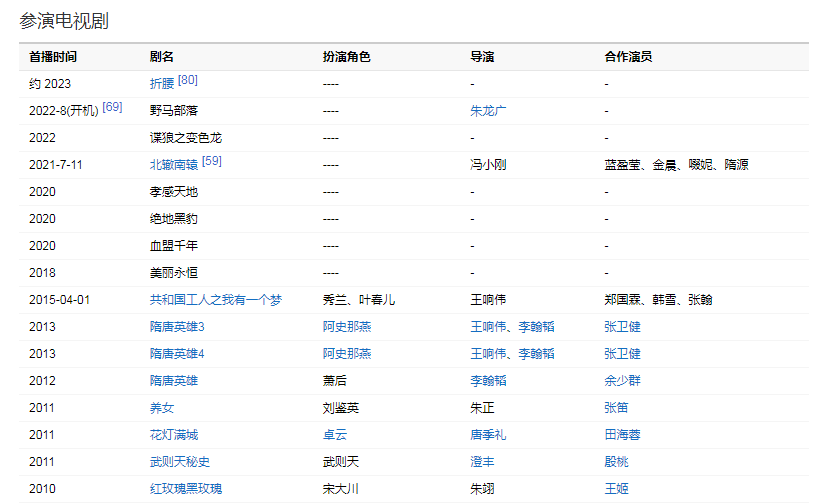Open the 养女 drama link

pyautogui.click(x=162, y=408)
